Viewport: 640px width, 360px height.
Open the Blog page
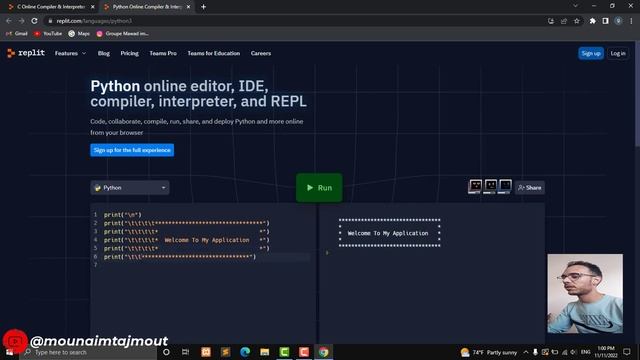[x=104, y=53]
